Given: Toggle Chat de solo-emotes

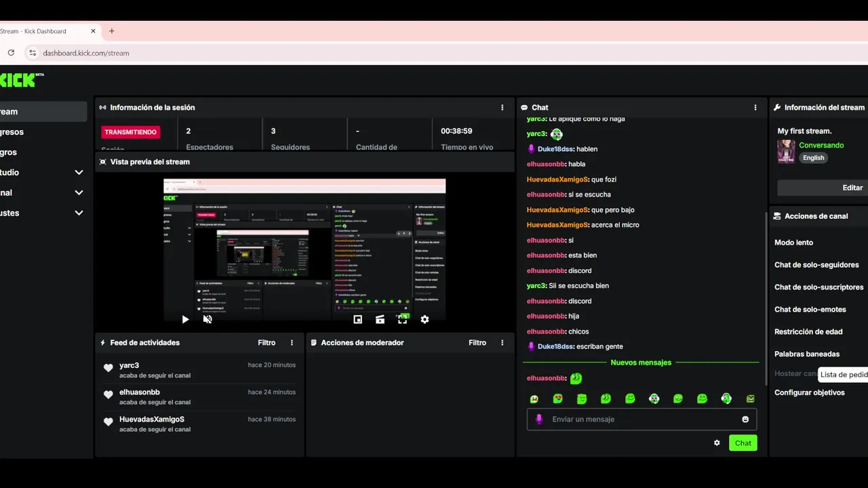Looking at the screenshot, I should click(x=810, y=309).
